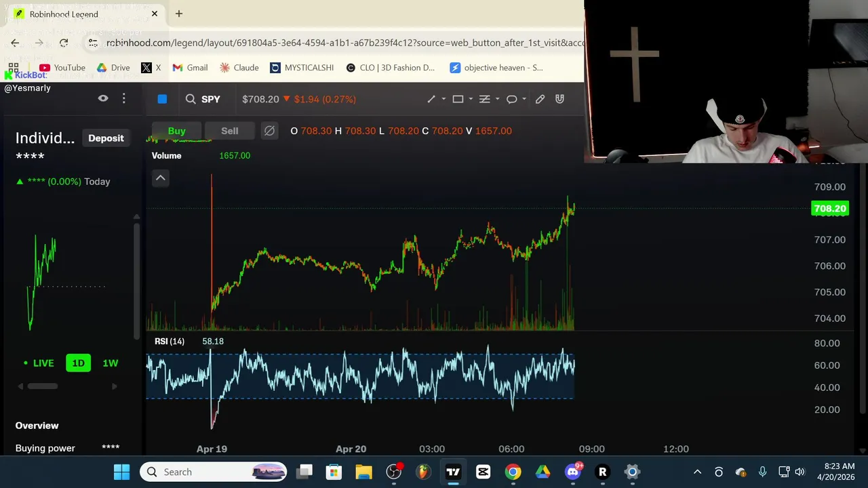Select the line drawing tool
Image resolution: width=868 pixels, height=488 pixels.
pyautogui.click(x=431, y=99)
